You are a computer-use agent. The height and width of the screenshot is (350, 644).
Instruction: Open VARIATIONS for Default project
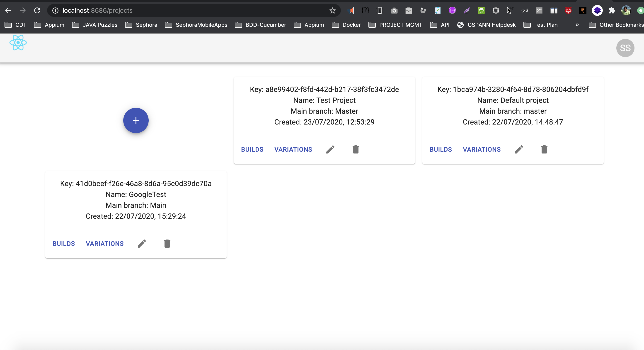pos(482,149)
